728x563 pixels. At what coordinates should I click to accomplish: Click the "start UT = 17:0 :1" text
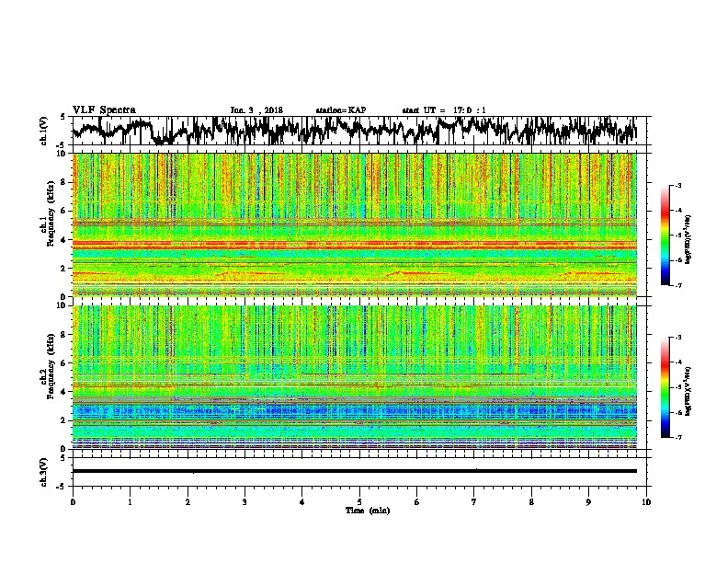coord(444,110)
